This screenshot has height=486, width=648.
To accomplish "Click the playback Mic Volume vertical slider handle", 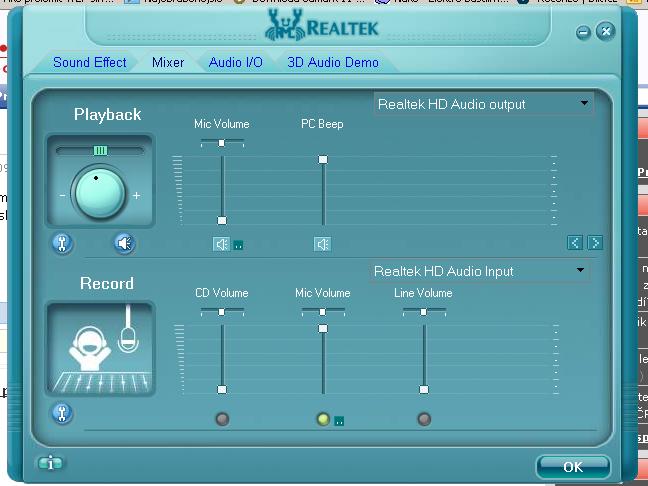I will [x=222, y=220].
